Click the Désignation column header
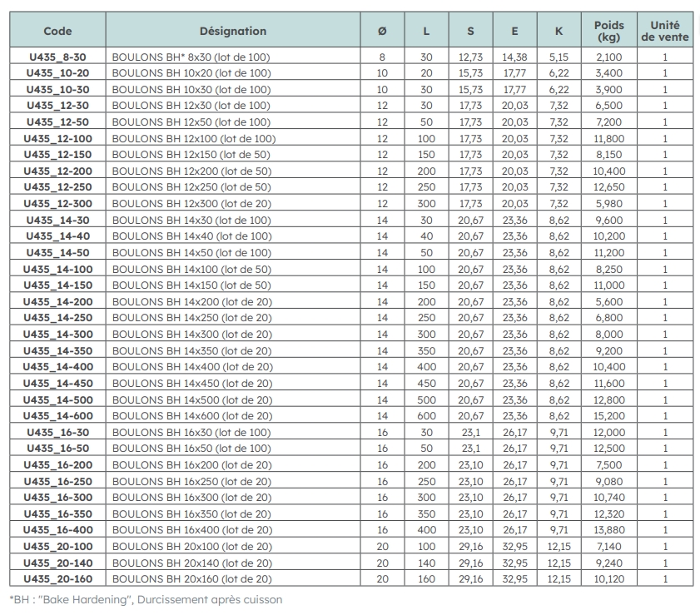The height and width of the screenshot is (615, 700). click(x=233, y=31)
